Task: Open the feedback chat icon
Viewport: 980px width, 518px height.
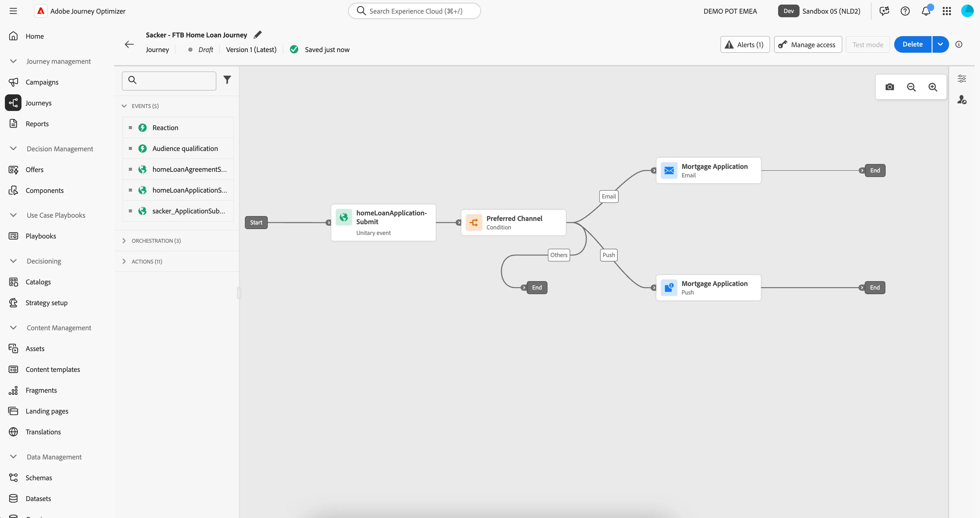Action: [x=884, y=11]
